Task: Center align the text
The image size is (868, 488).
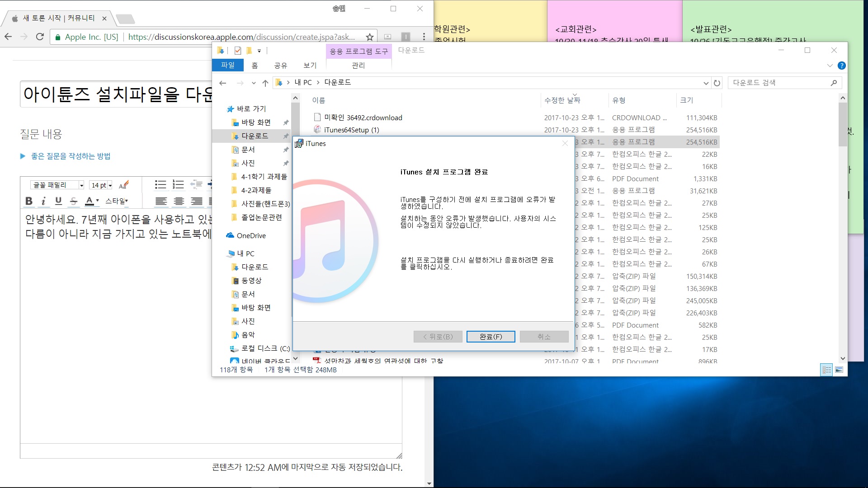Action: tap(179, 201)
